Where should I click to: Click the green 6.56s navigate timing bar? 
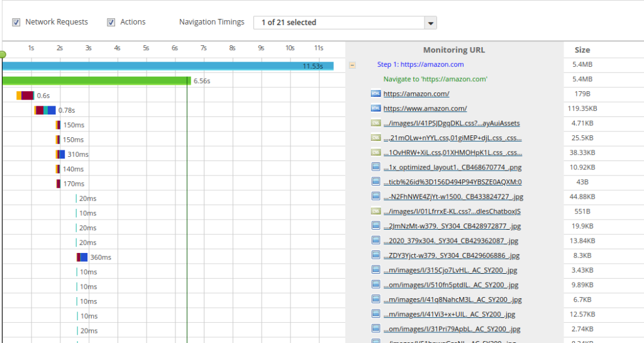click(96, 81)
